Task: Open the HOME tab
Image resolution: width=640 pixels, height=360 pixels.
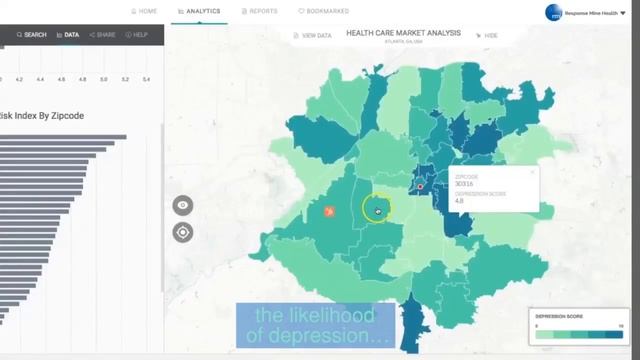Action: 144,11
